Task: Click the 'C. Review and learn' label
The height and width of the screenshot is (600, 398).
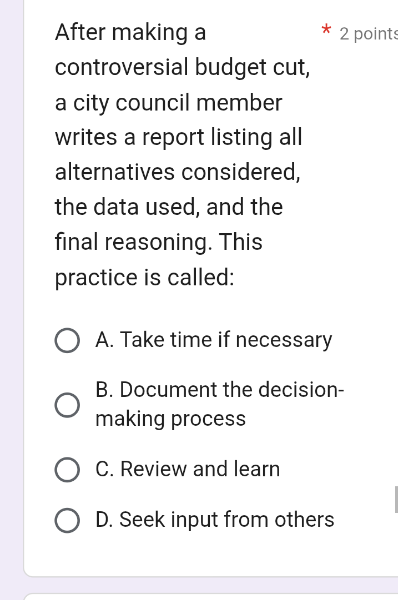Action: 188,469
